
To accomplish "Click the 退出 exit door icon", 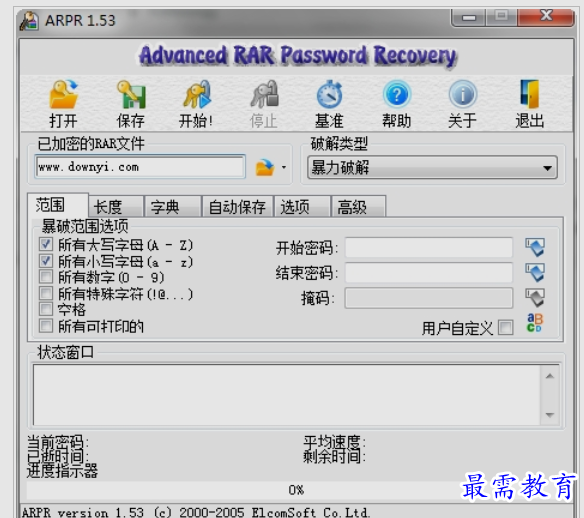I will coord(529,95).
